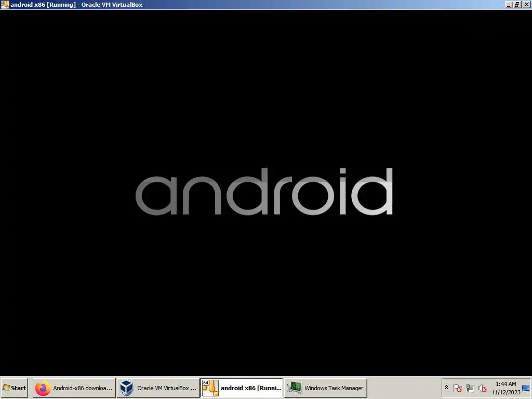This screenshot has width=532, height=399.
Task: Close the android x86 VirtualBox window
Action: [x=527, y=4]
